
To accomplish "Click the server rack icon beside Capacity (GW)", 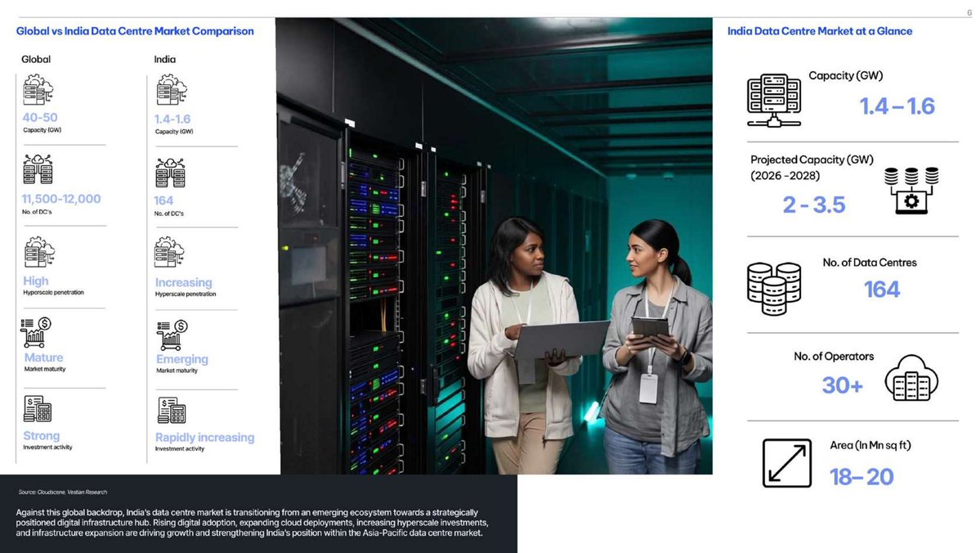I will tap(774, 100).
